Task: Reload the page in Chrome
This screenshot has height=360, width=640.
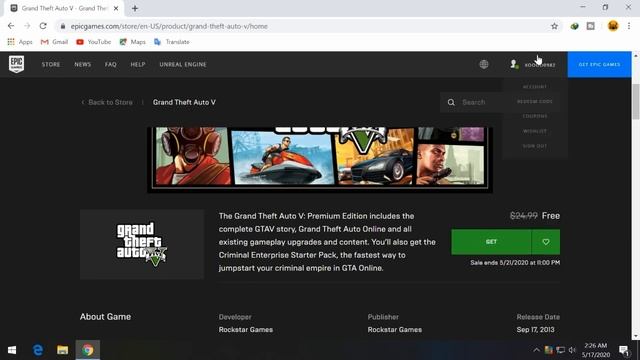Action: pyautogui.click(x=43, y=26)
